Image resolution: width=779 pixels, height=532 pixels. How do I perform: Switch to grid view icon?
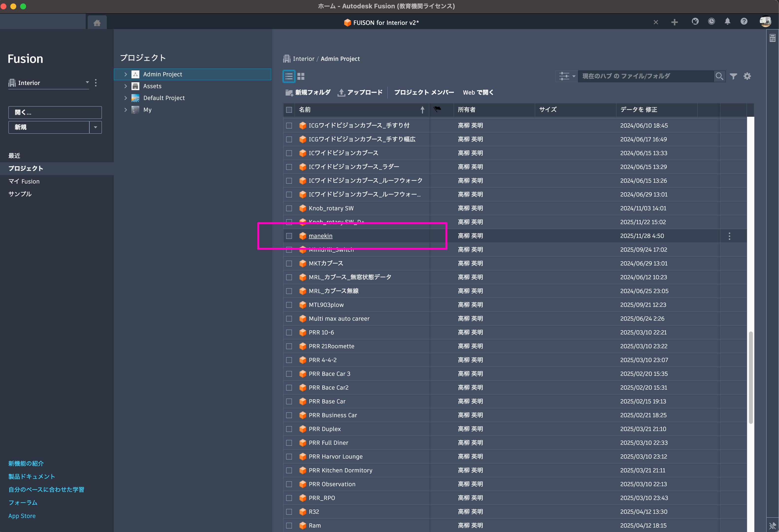coord(301,76)
